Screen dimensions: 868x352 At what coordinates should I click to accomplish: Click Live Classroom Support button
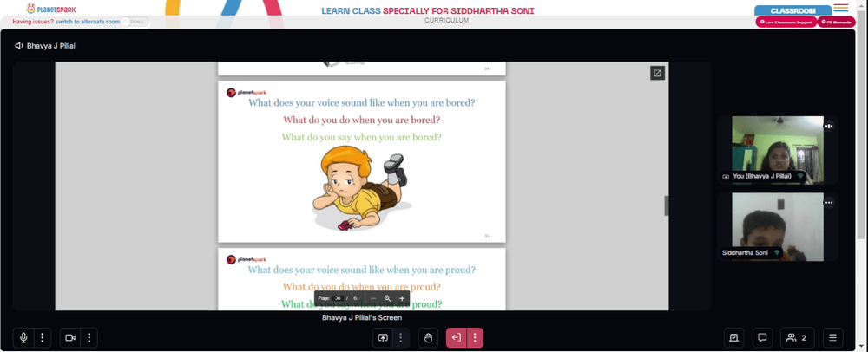coord(786,22)
